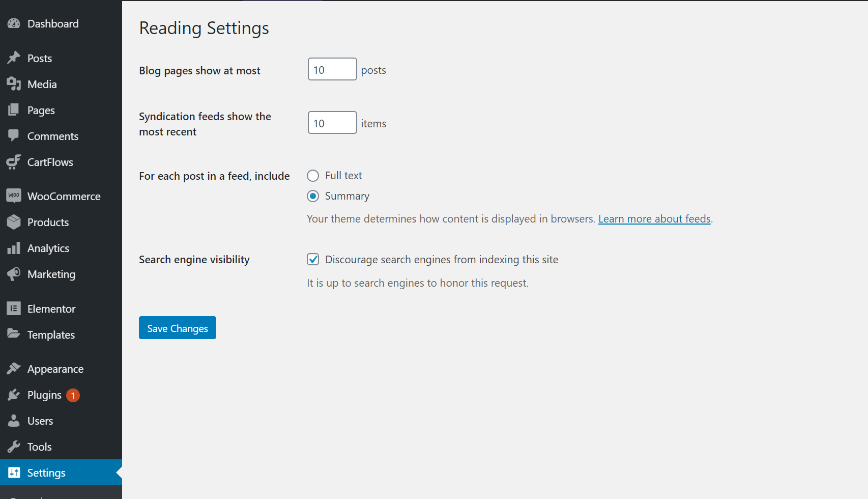Click the Posts pushpin icon
868x499 pixels.
point(14,58)
